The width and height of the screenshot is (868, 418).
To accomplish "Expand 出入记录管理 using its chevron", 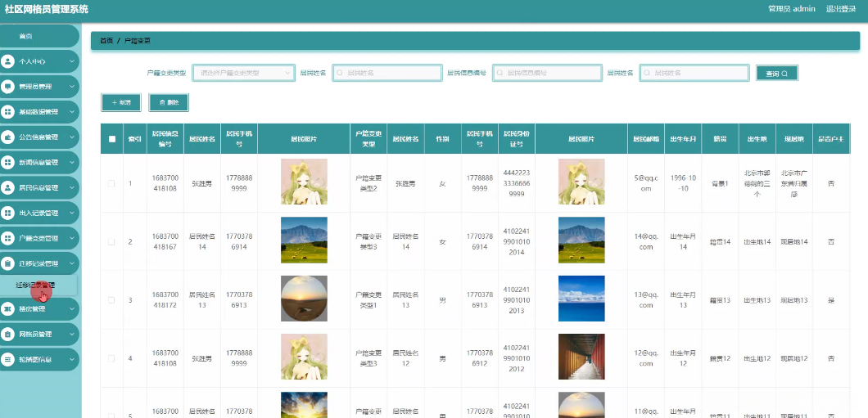I will tap(72, 213).
